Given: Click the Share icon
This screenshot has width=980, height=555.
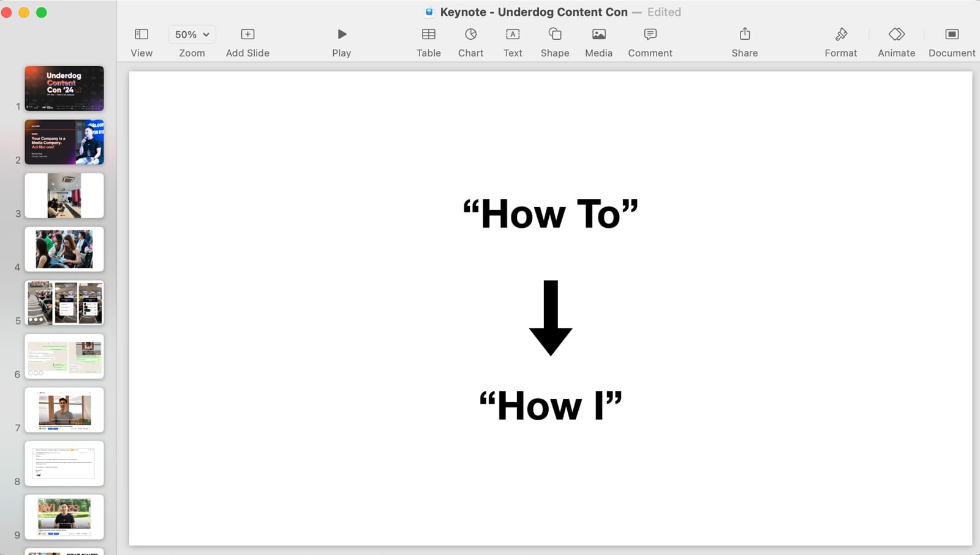Looking at the screenshot, I should click(745, 34).
